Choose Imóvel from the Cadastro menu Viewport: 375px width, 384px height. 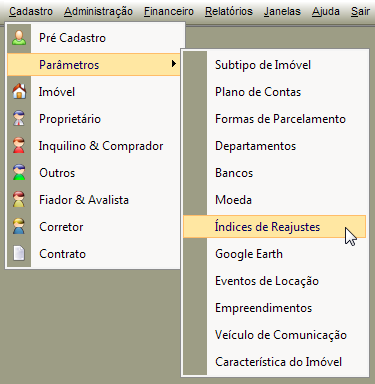[95, 92]
